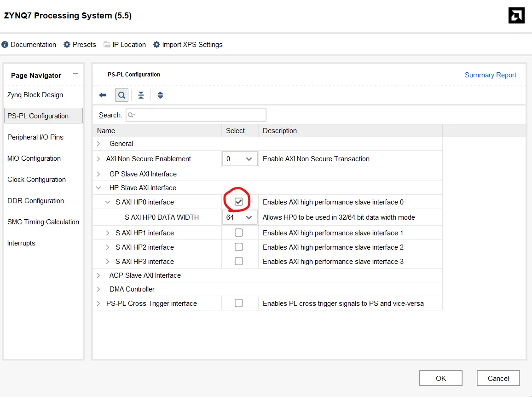Expand the DMA Controller chevron
532x397 pixels.
98,289
